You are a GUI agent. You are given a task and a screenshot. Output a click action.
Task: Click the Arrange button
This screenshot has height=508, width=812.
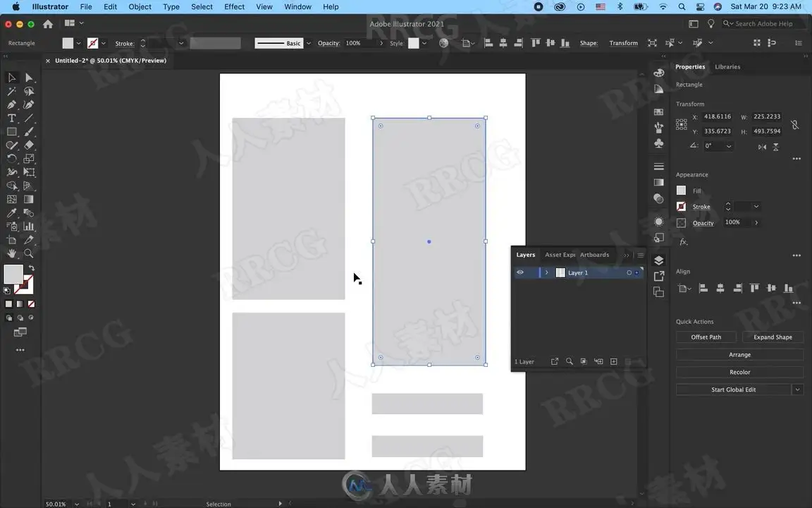739,355
